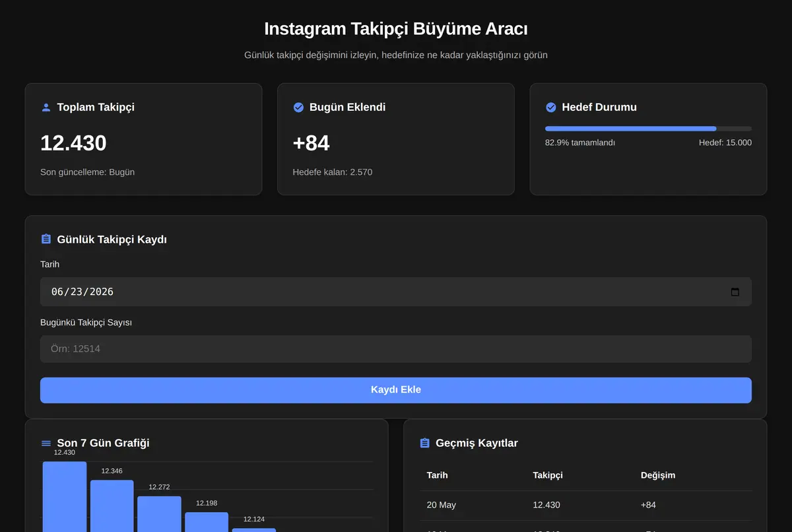Click the lines icon beside Son 7 Gün Grafiği
The width and height of the screenshot is (792, 532).
point(46,443)
